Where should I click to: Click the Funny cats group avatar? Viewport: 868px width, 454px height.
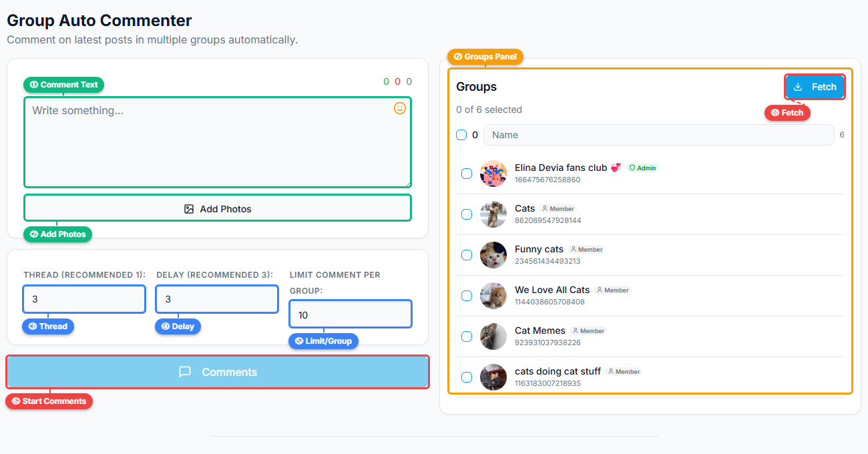493,255
